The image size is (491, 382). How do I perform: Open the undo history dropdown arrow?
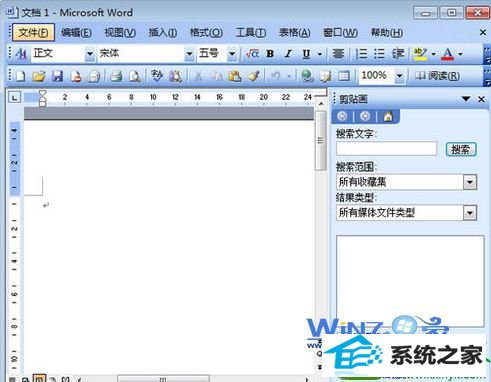click(289, 76)
